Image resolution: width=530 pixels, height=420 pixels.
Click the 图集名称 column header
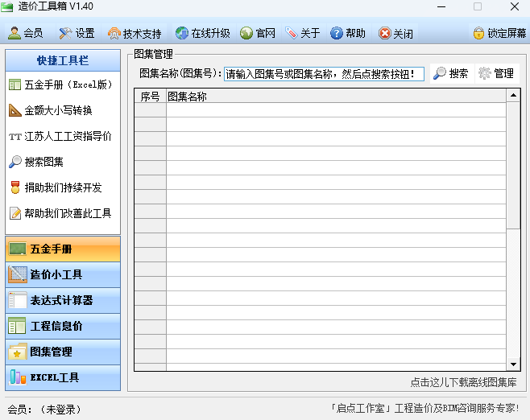tap(336, 97)
